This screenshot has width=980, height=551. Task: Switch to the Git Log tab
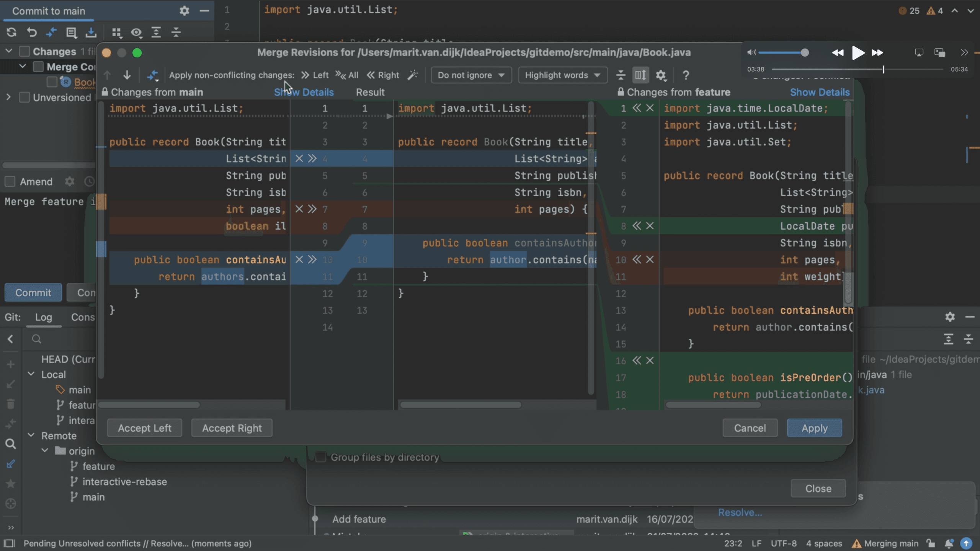pos(44,317)
